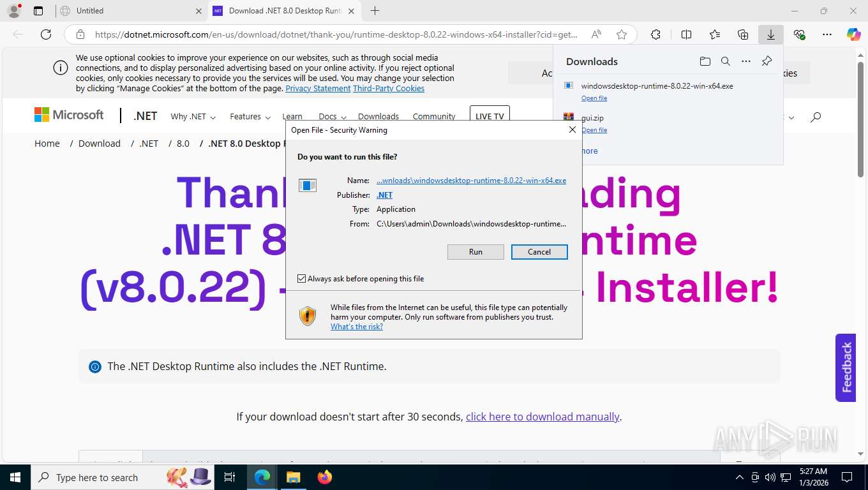The height and width of the screenshot is (490, 868).
Task: Open the Learn nav item
Action: pyautogui.click(x=292, y=117)
